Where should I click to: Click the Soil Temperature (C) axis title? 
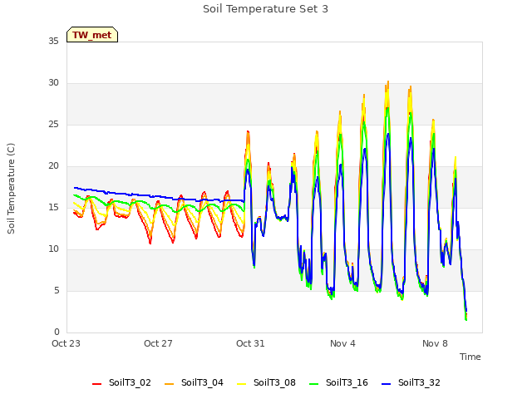click(x=11, y=189)
